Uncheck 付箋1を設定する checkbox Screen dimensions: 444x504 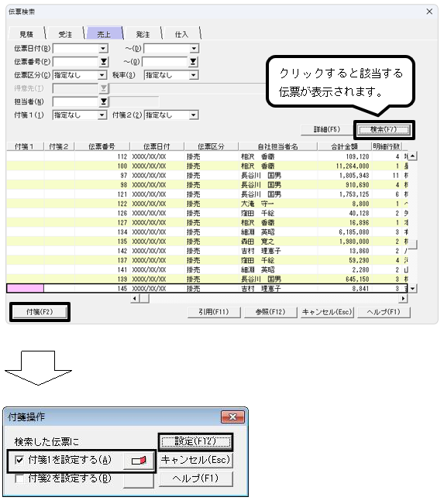pos(19,460)
